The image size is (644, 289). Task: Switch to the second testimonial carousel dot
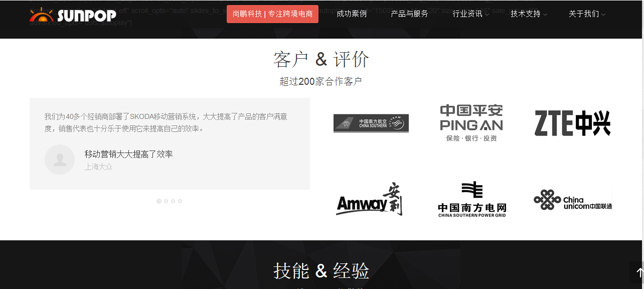coord(166,201)
